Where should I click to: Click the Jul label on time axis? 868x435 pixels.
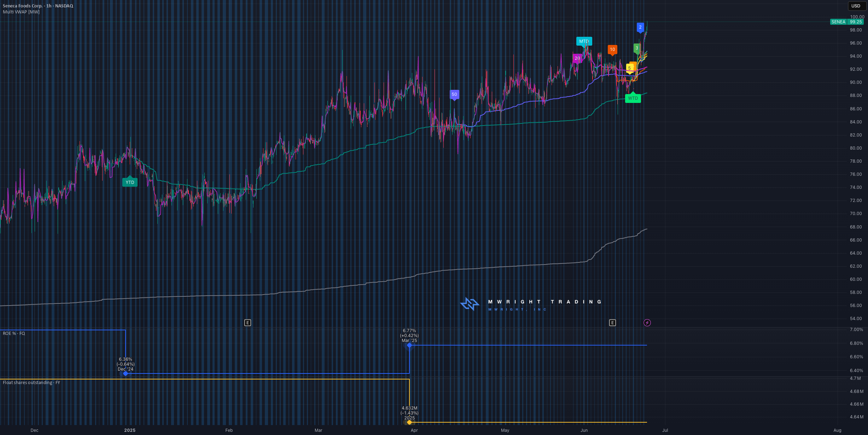tap(665, 430)
